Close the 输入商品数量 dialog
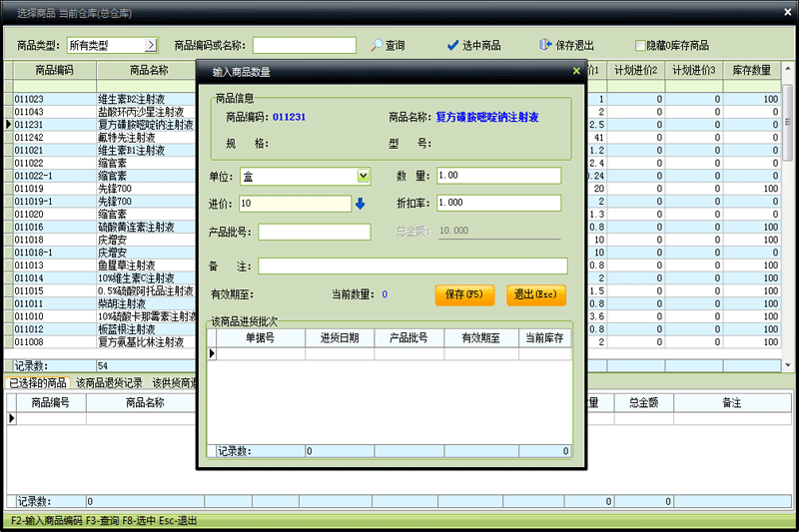The width and height of the screenshot is (799, 532). point(576,71)
